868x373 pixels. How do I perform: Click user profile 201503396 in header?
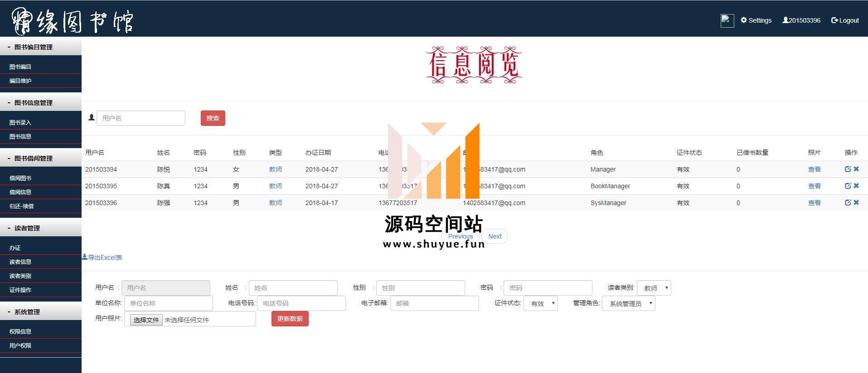click(x=801, y=20)
